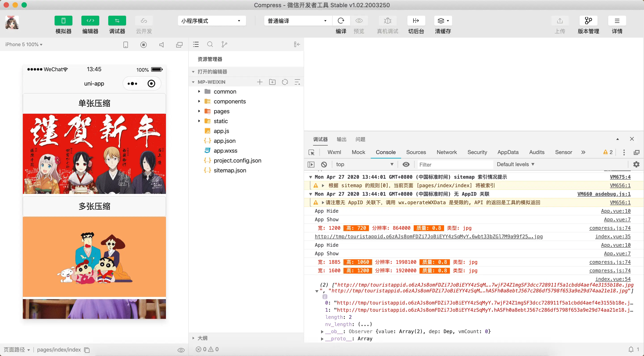
Task: Start 真机调试 real device debugging
Action: point(388,21)
